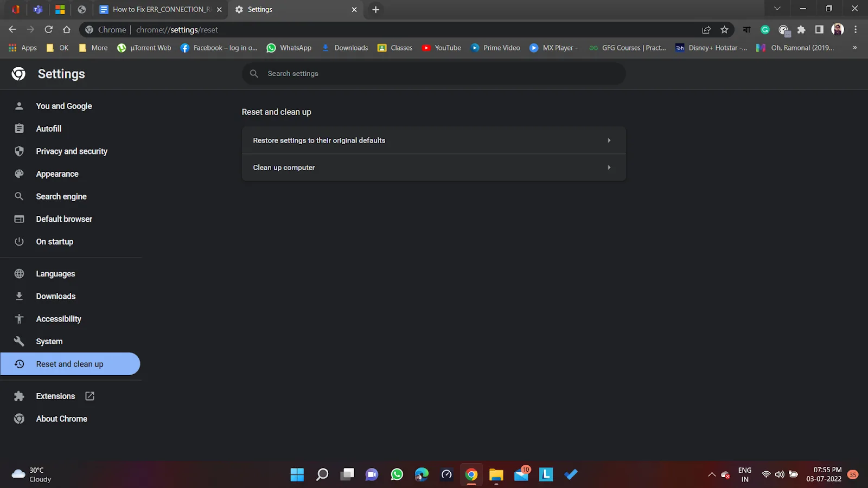Open the home page icon
The height and width of the screenshot is (488, 868).
[67, 30]
